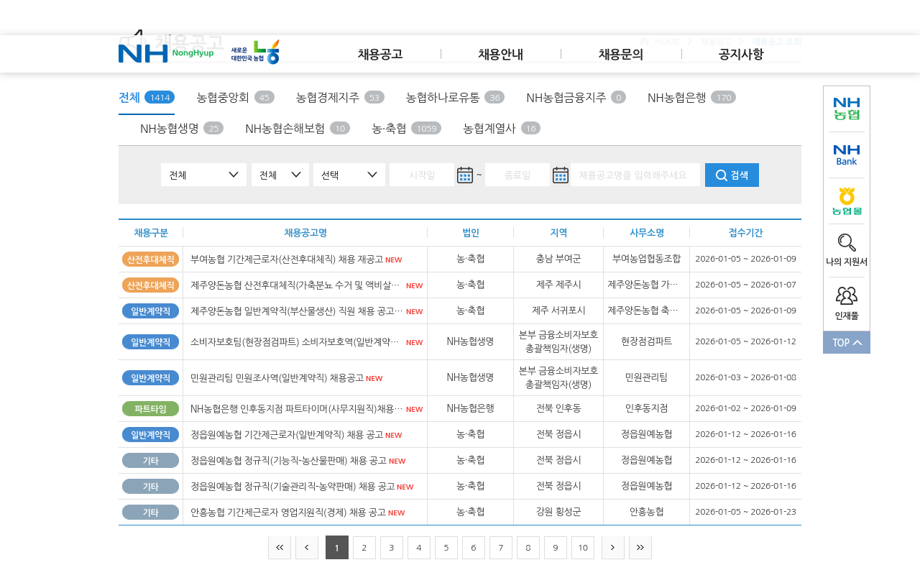Viewport: 920px width, 588px height.
Task: Select the NH농협은행 tab
Action: 691,98
